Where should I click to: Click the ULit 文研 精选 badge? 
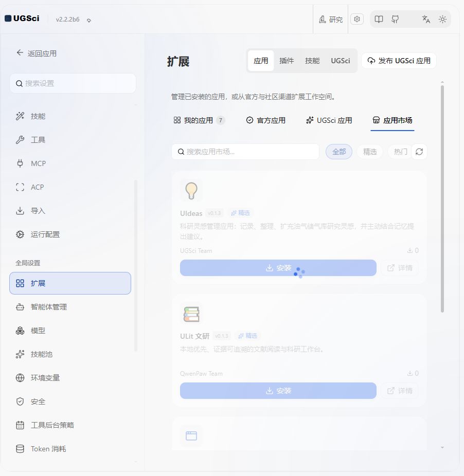pyautogui.click(x=247, y=336)
